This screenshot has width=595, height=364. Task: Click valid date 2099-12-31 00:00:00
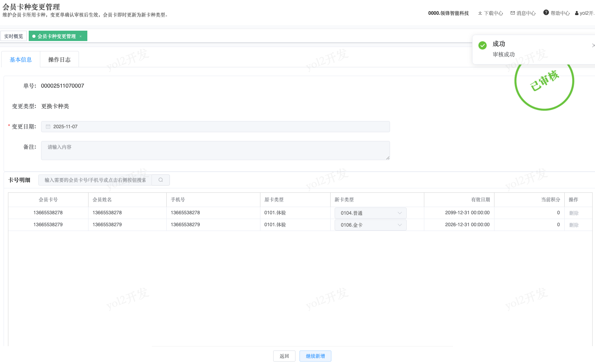[467, 213]
